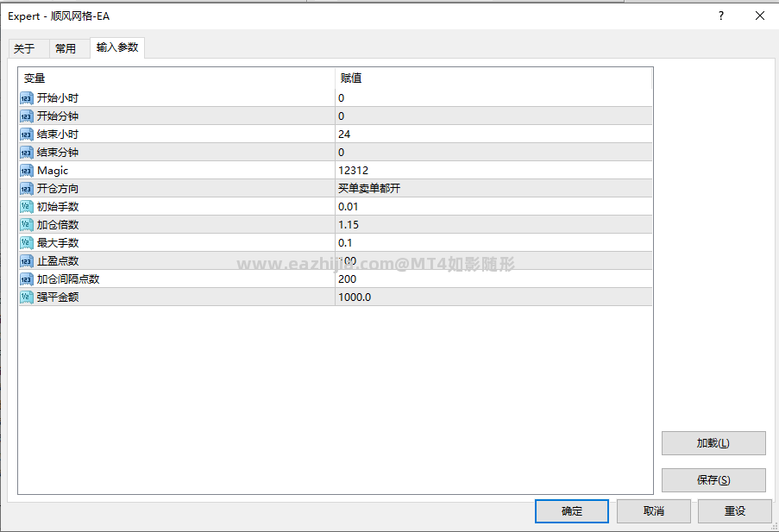This screenshot has width=779, height=532.
Task: Click the integer icon beside 止盈点数
Action: coord(27,261)
